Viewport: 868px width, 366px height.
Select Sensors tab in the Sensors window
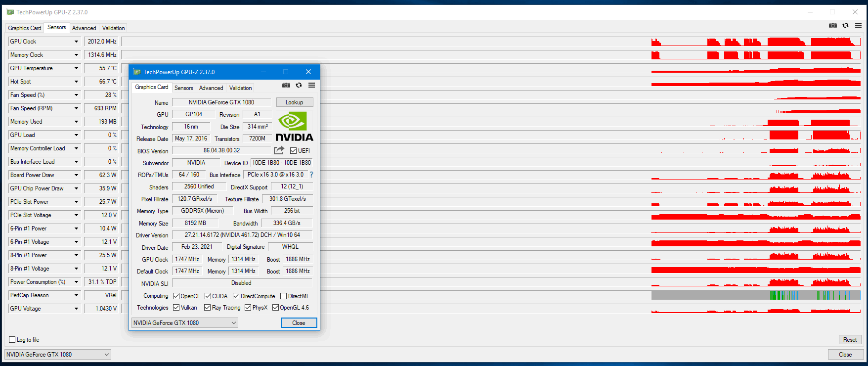(x=57, y=27)
